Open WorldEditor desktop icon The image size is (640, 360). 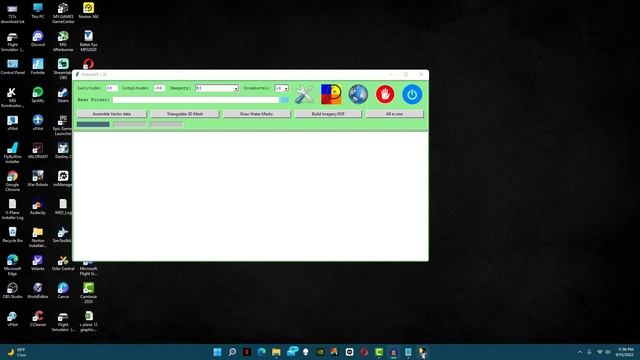point(38,291)
